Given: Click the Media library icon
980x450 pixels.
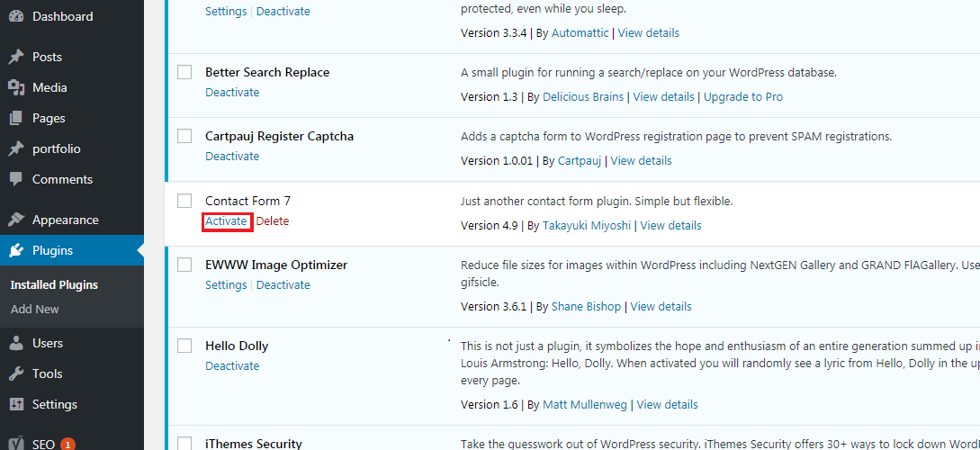Looking at the screenshot, I should click(x=16, y=87).
